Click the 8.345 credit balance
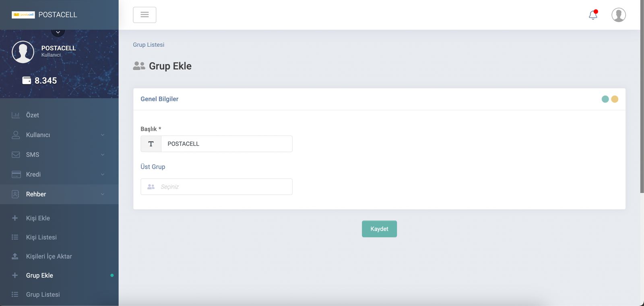 click(x=45, y=81)
